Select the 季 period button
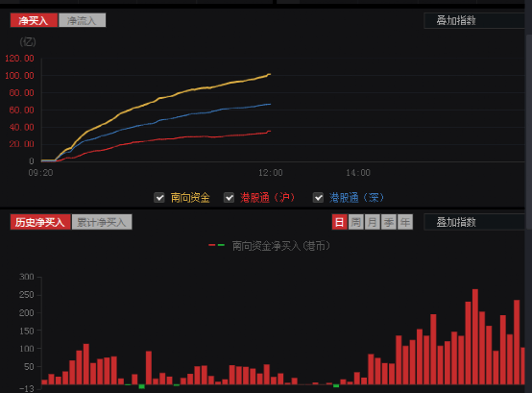This screenshot has width=532, height=393. click(389, 222)
